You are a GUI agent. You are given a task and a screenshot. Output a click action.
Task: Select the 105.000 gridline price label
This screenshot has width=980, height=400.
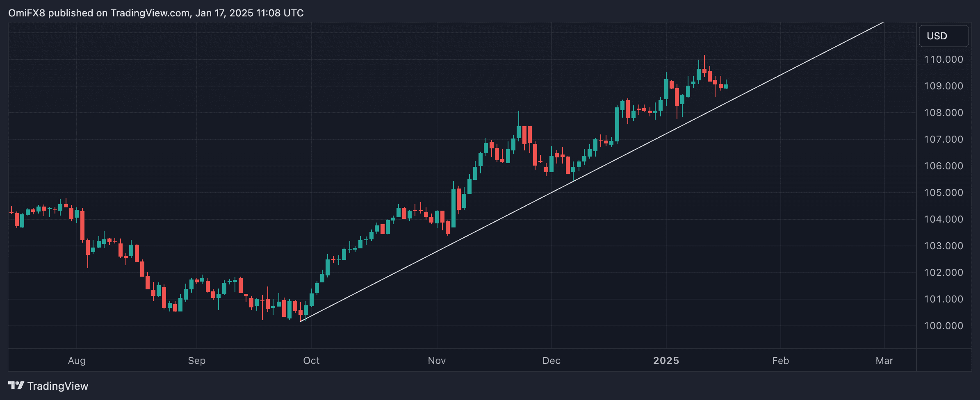pyautogui.click(x=944, y=192)
